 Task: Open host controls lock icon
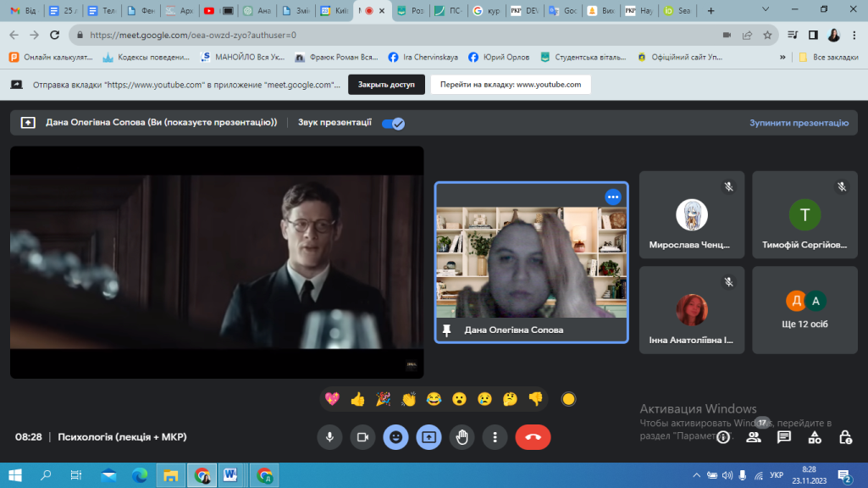click(845, 437)
